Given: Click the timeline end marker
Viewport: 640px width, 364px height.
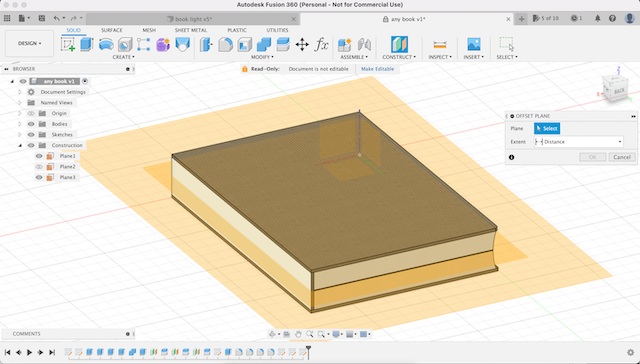Looking at the screenshot, I should pos(309,352).
